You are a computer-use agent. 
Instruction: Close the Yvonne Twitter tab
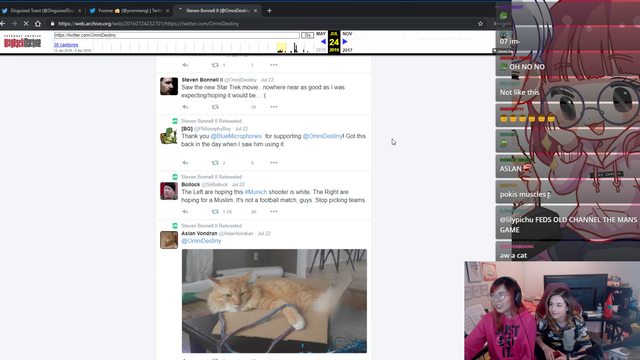167,11
